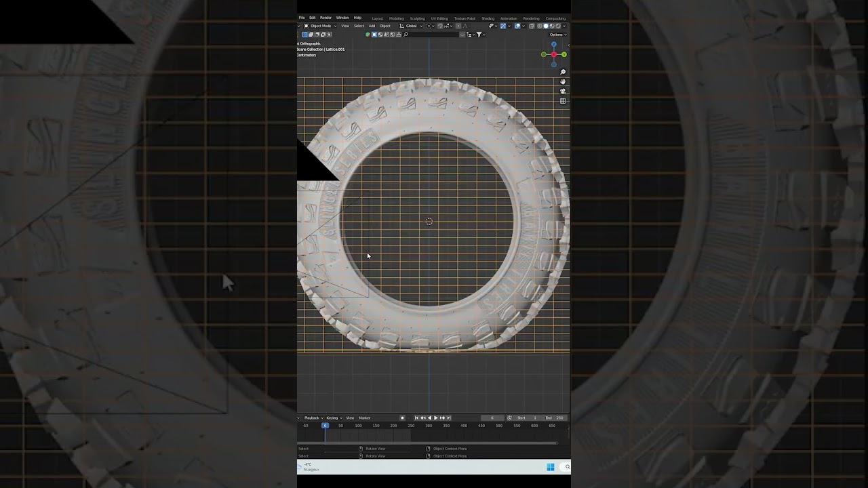The image size is (868, 488).
Task: Open the timeline Marker menu
Action: [364, 418]
